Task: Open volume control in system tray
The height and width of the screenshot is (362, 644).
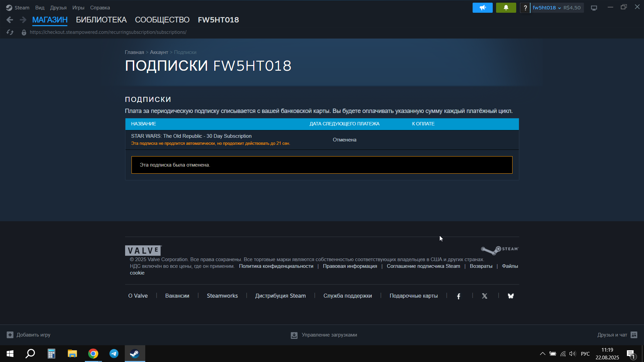Action: coord(573,354)
